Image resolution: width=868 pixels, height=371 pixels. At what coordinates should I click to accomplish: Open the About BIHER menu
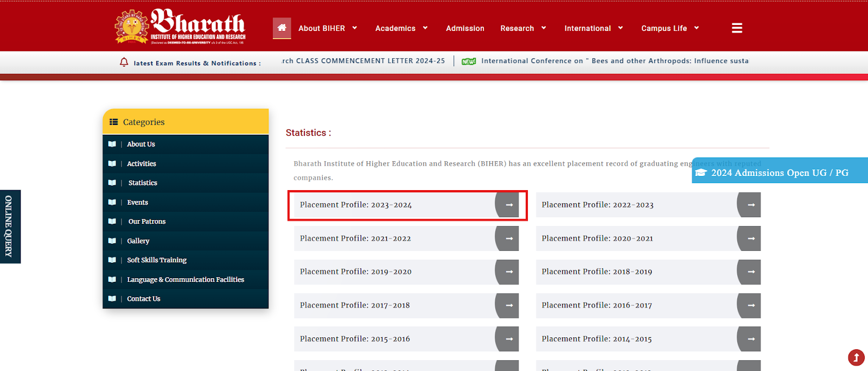point(322,28)
